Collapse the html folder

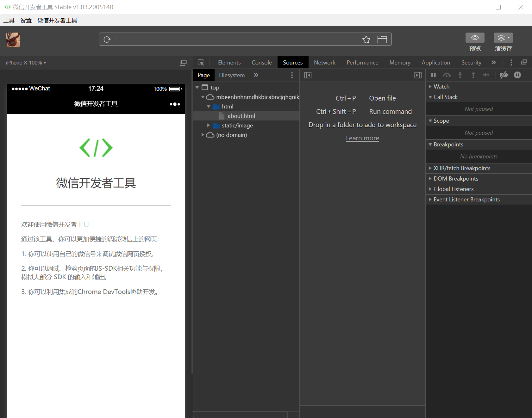(209, 107)
